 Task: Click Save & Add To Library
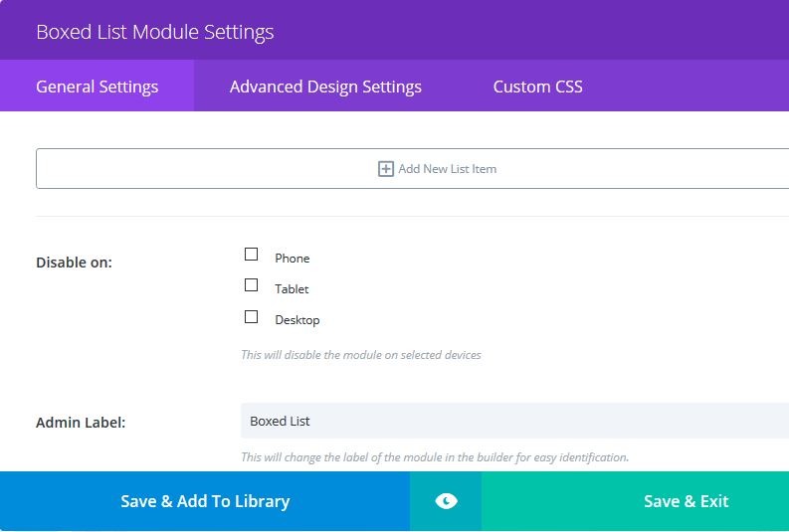click(x=205, y=501)
